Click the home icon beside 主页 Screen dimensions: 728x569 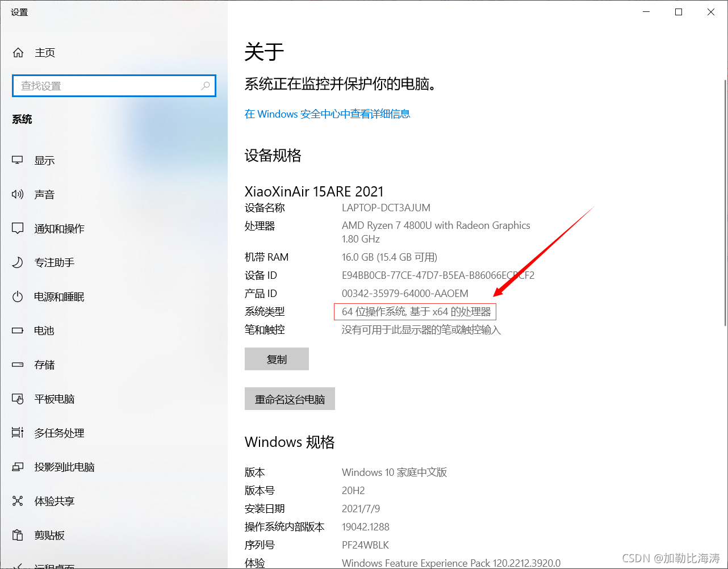pos(18,53)
